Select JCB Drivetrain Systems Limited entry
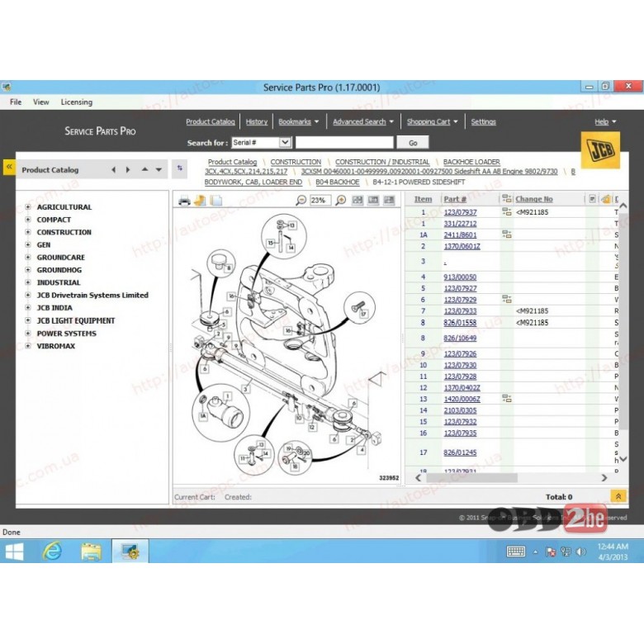 pos(92,295)
